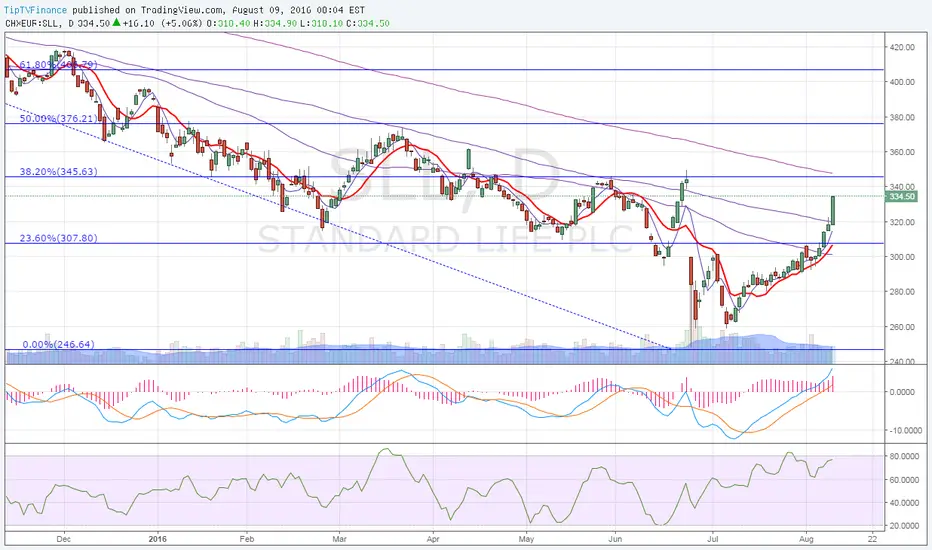This screenshot has height=550, width=932.
Task: Click the May label on the time axis
Action: (526, 539)
